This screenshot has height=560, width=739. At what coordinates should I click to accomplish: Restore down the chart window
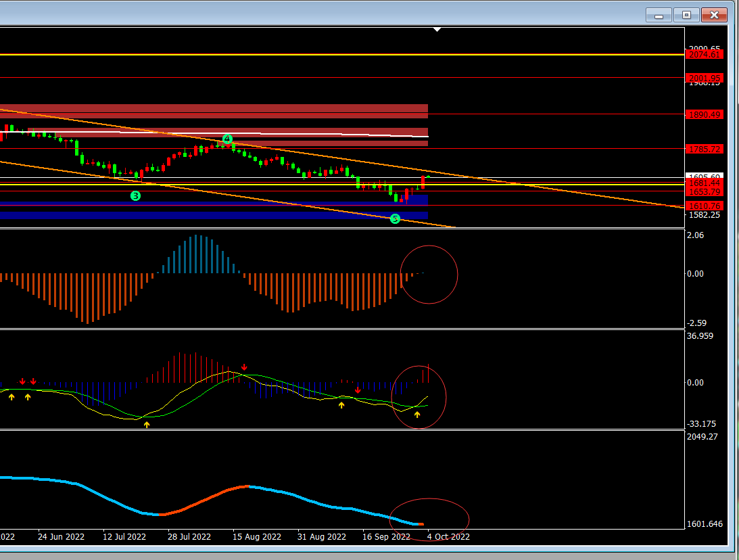point(686,15)
